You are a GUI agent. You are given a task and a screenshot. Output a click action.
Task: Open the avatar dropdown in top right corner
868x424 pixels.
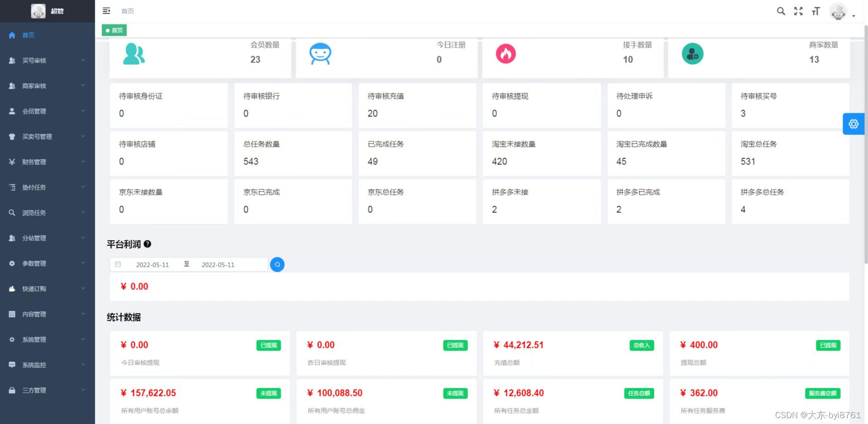coord(838,11)
